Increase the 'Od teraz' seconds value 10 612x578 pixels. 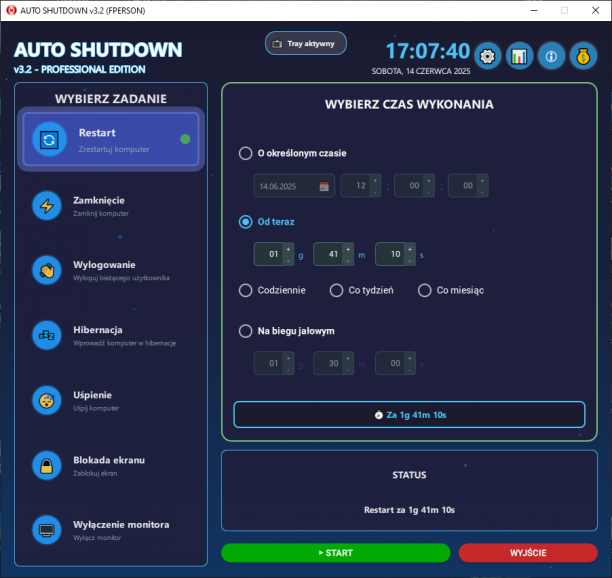410,249
